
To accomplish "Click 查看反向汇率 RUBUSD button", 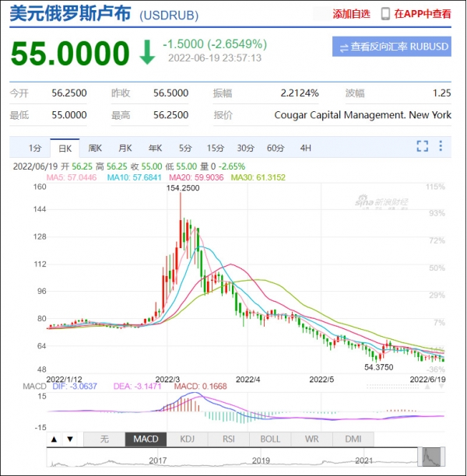I will tap(392, 47).
